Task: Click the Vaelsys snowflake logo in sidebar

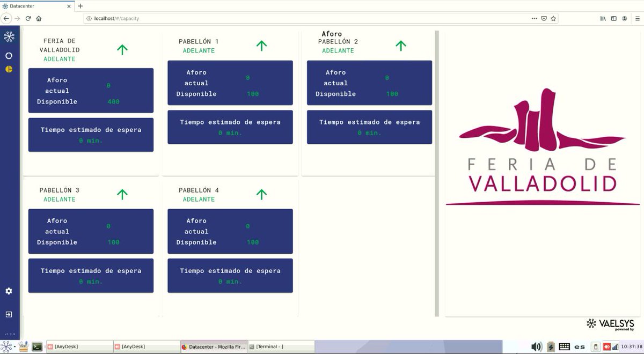Action: (x=9, y=37)
